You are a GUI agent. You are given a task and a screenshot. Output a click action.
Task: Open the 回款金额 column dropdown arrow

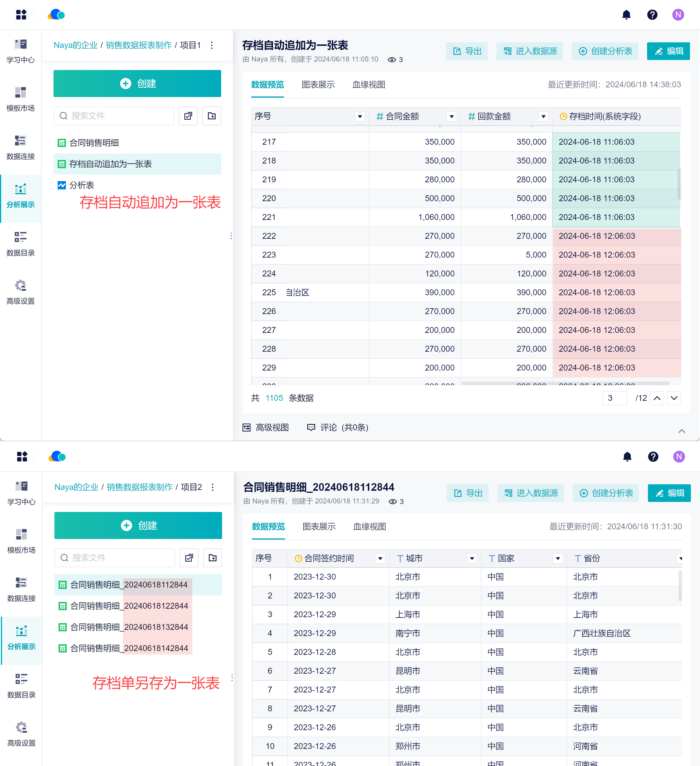click(x=544, y=117)
